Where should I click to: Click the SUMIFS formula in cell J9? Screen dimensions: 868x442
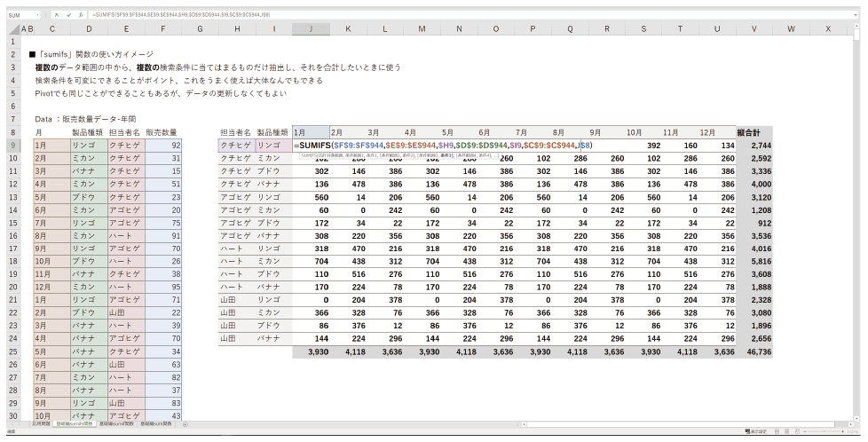point(443,146)
